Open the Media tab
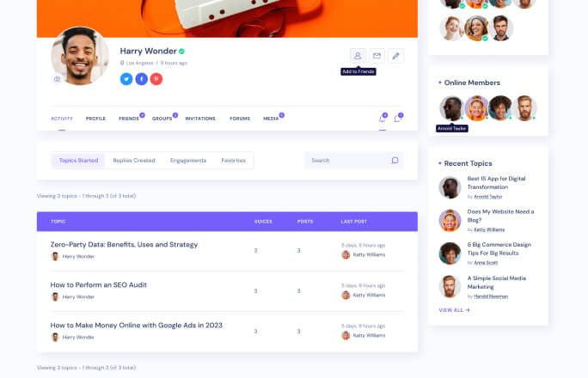This screenshot has height=378, width=588. point(271,119)
